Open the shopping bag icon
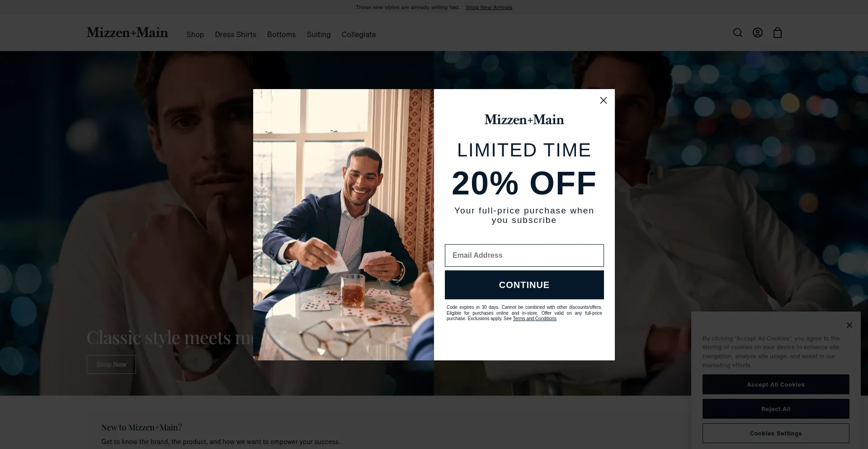Viewport: 868px width, 449px height. (777, 33)
